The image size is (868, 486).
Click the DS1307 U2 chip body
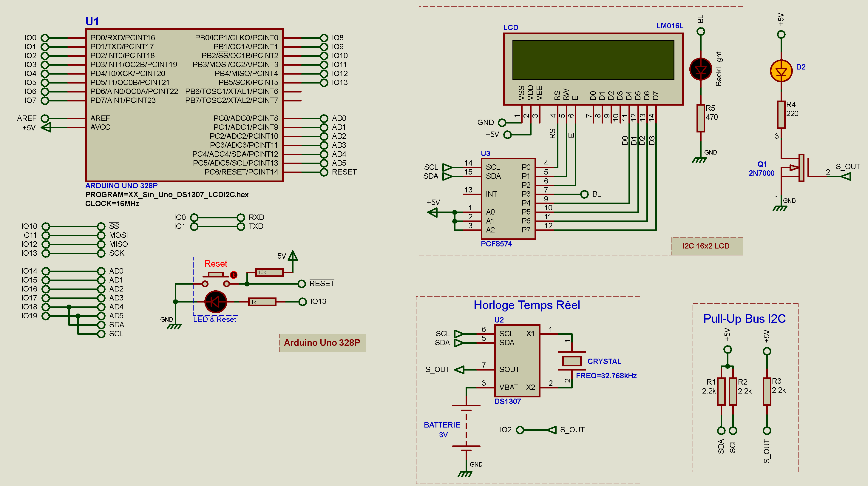[x=517, y=361]
